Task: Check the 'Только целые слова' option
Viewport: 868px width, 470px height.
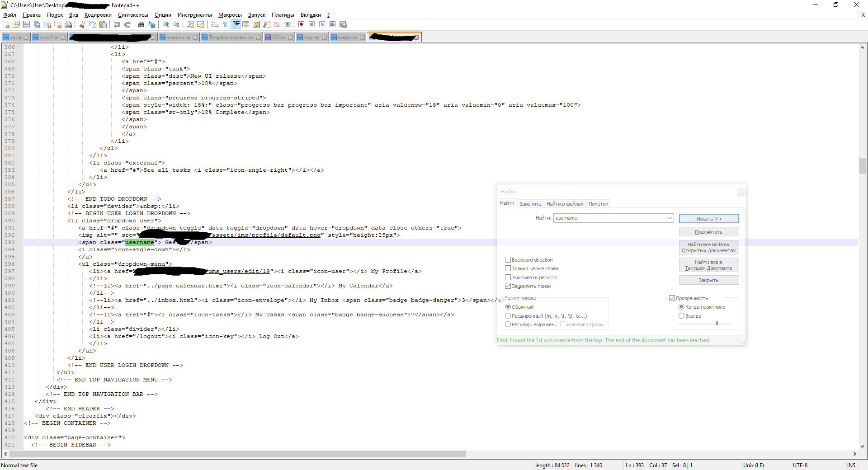Action: (508, 268)
